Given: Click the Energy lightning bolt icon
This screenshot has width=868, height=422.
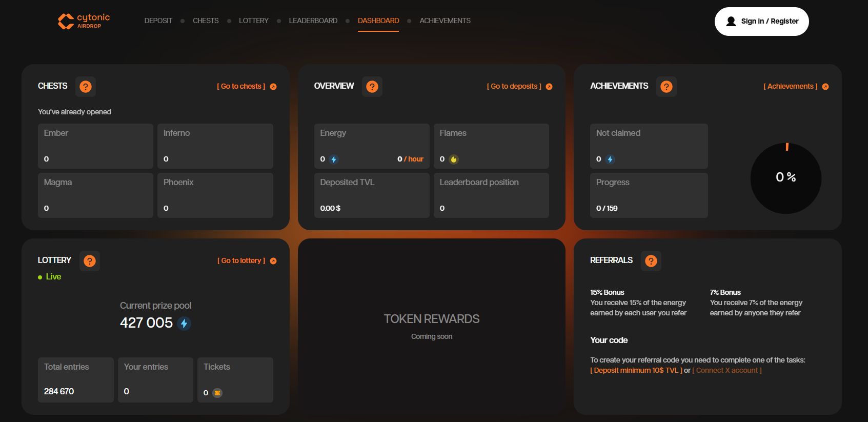Looking at the screenshot, I should pyautogui.click(x=334, y=159).
